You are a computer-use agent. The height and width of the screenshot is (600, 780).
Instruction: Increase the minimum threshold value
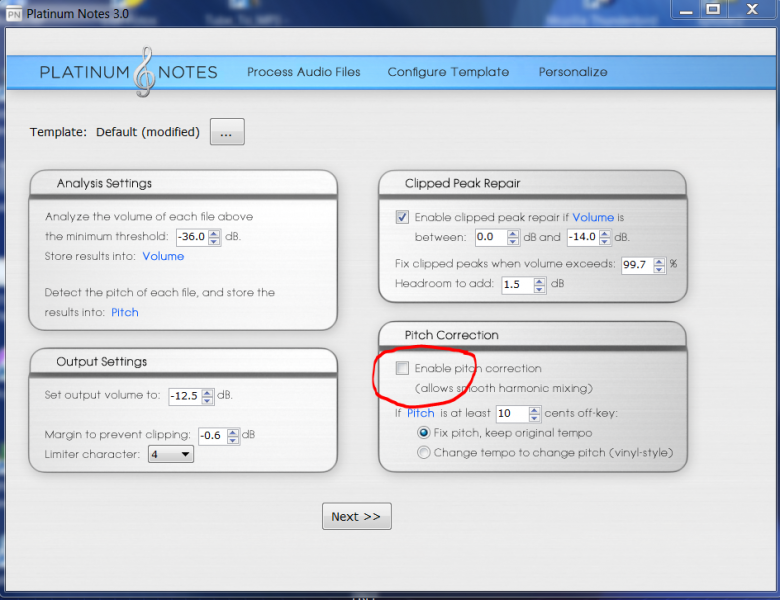(x=214, y=233)
